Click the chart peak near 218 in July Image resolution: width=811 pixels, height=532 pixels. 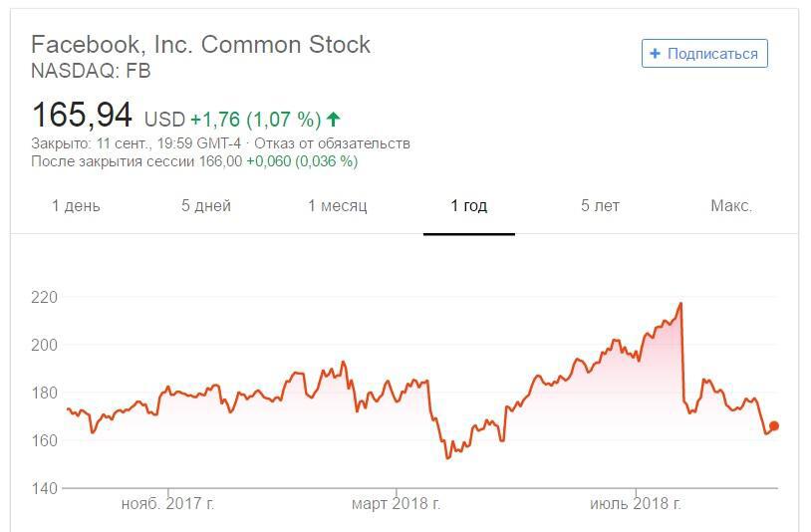coord(680,304)
